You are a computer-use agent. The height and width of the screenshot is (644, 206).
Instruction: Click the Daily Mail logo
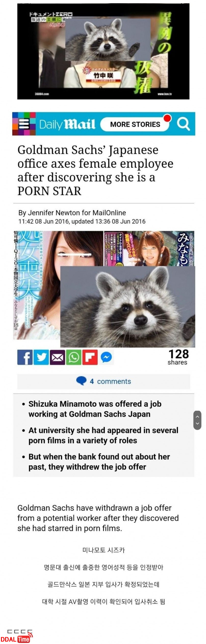tap(67, 124)
